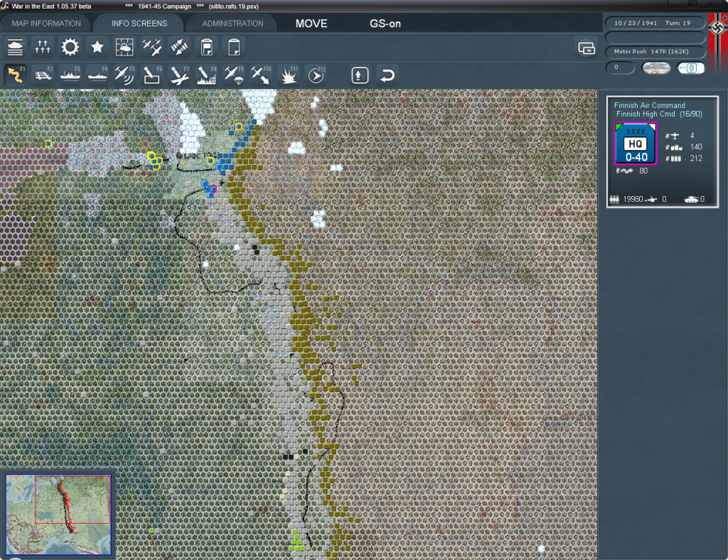Select the F10 air transfer mode

click(261, 75)
